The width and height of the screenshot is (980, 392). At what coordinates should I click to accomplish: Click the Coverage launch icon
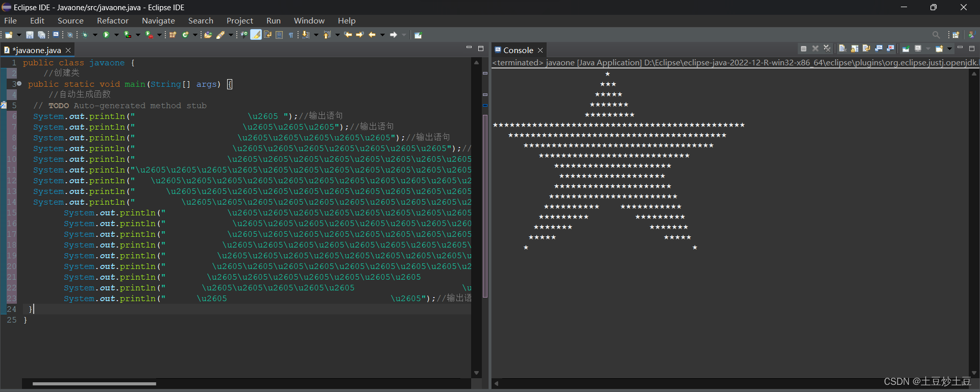pos(128,35)
